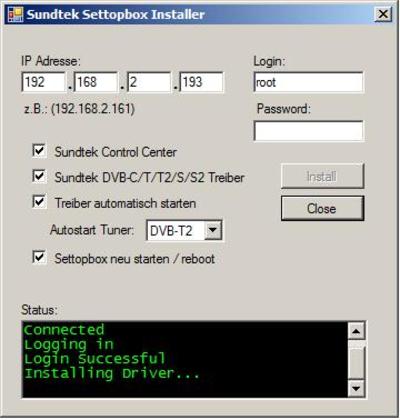
Task: Close the Sundtek Settopbox Installer window
Action: [383, 14]
